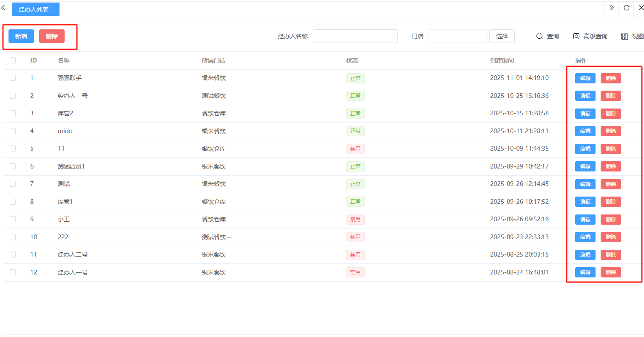This screenshot has height=337, width=644.
Task: Switch to the 经办人列表 tab
Action: tap(34, 9)
